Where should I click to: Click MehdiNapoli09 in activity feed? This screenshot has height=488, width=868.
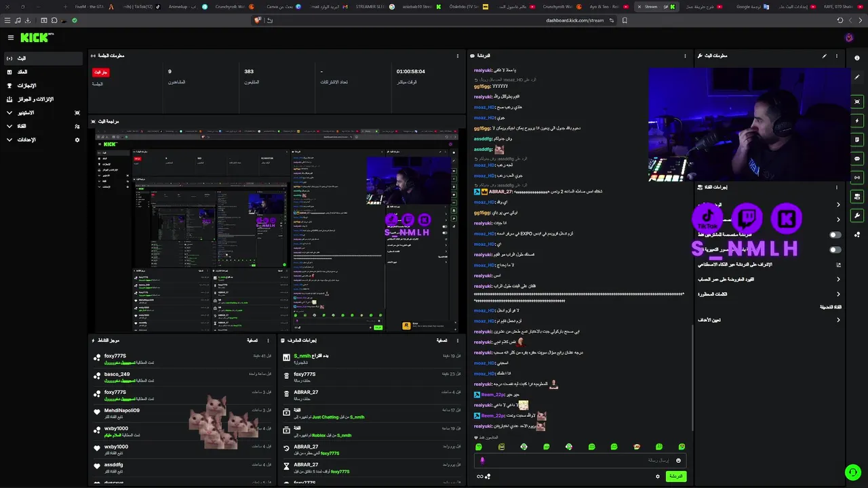(121, 410)
